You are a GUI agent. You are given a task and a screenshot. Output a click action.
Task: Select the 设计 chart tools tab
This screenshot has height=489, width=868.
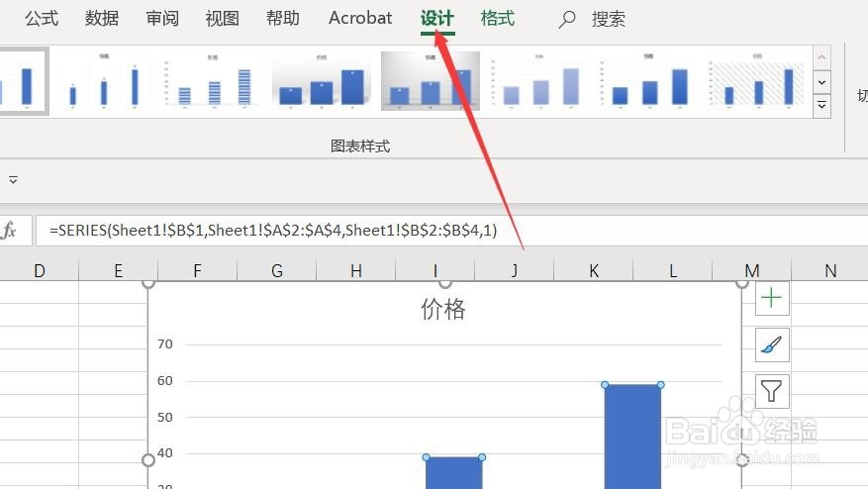437,18
